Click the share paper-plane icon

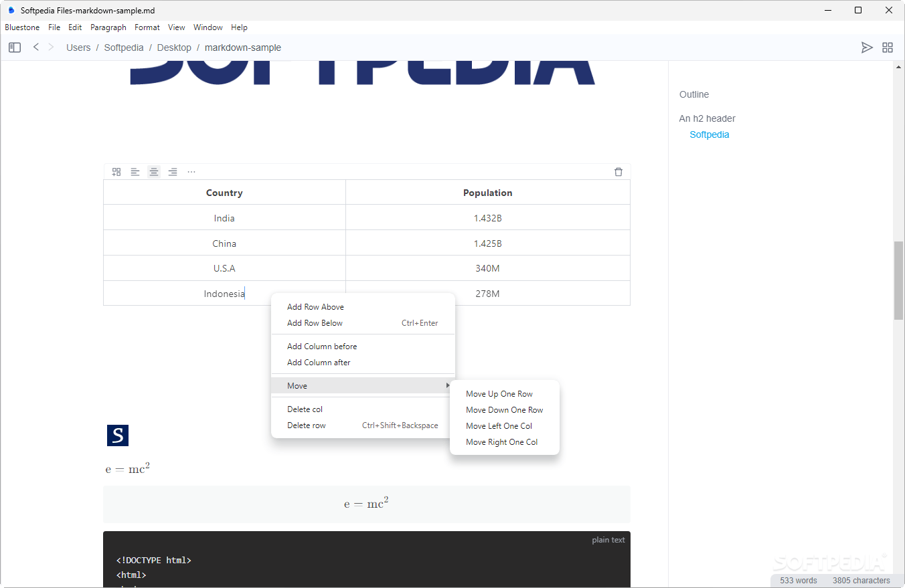coord(867,47)
